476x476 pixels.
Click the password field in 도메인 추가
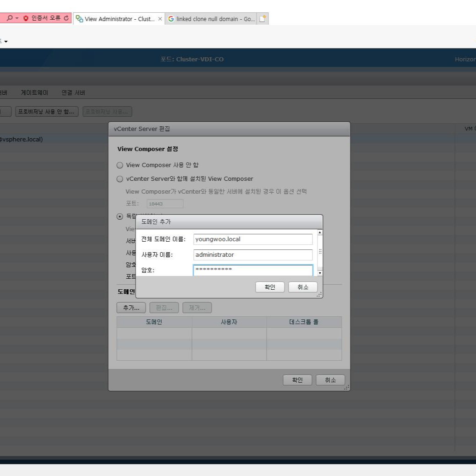pos(253,270)
